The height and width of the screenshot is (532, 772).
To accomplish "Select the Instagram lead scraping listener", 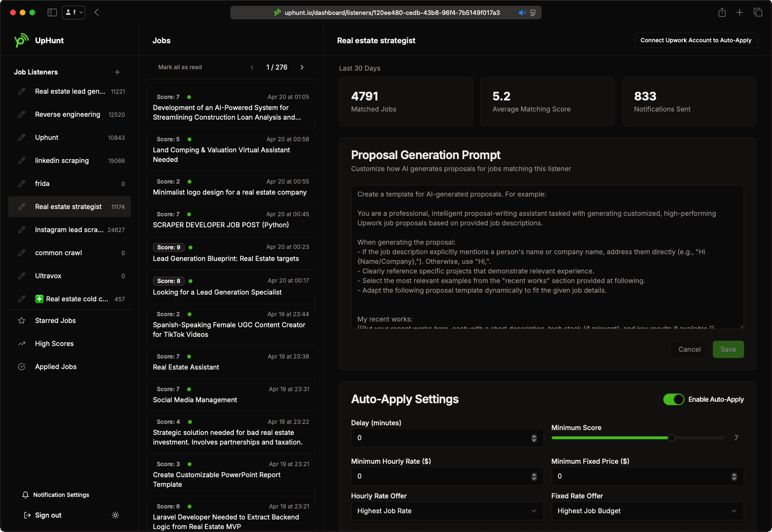I will point(69,230).
